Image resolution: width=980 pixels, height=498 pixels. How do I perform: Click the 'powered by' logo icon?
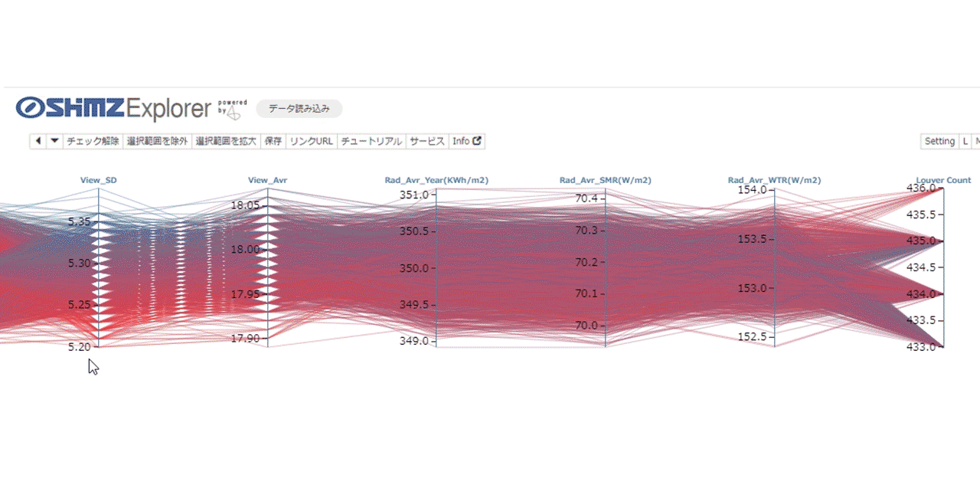click(233, 110)
